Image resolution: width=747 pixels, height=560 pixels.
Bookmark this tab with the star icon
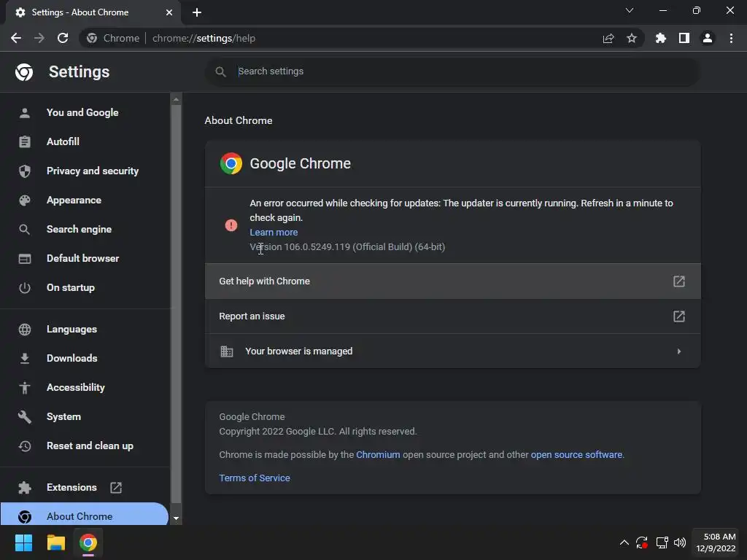point(632,38)
